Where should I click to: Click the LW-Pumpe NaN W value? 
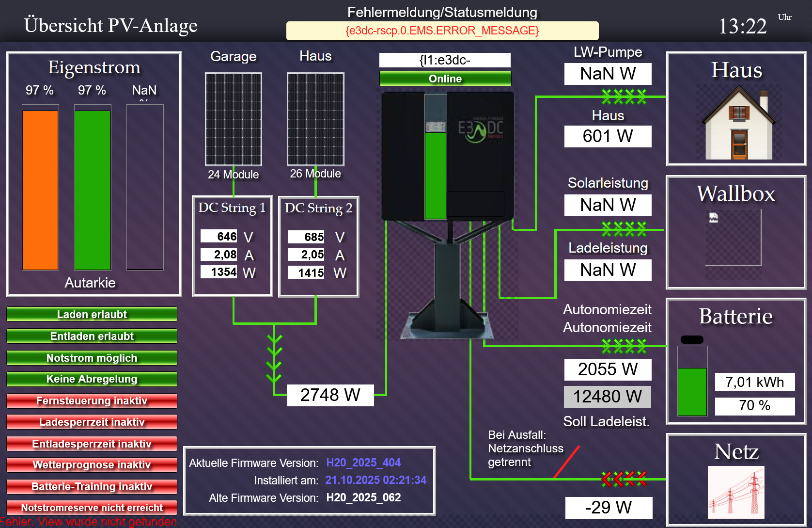click(608, 74)
